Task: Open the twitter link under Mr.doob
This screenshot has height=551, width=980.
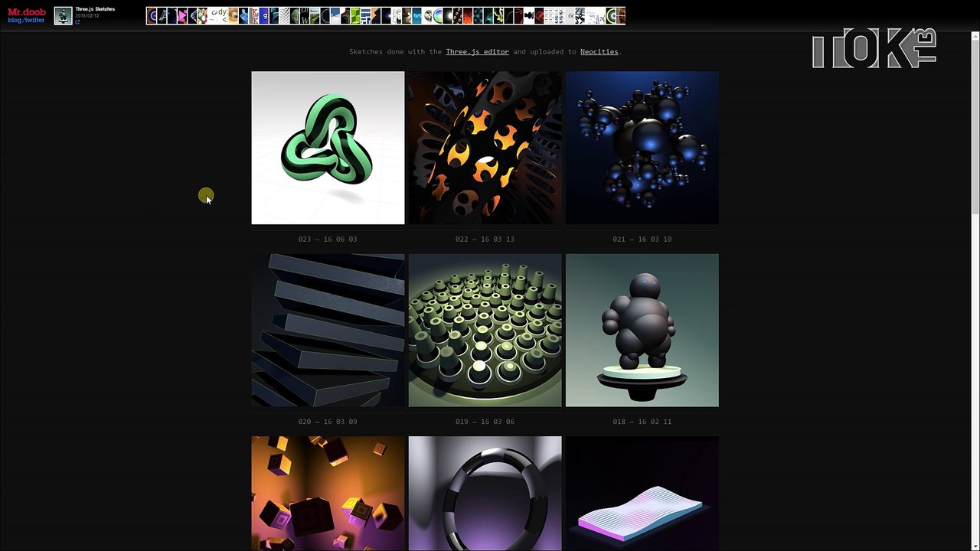Action: (x=34, y=21)
